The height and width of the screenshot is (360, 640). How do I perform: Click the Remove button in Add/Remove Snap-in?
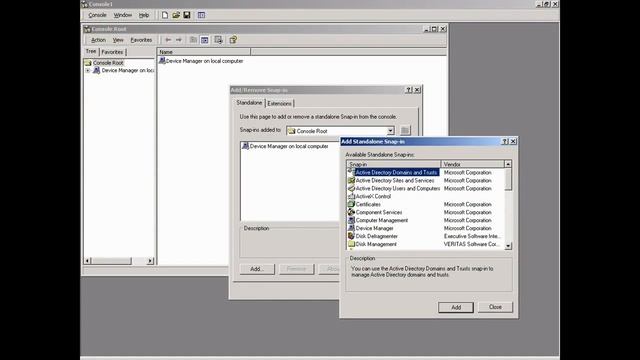pos(297,269)
